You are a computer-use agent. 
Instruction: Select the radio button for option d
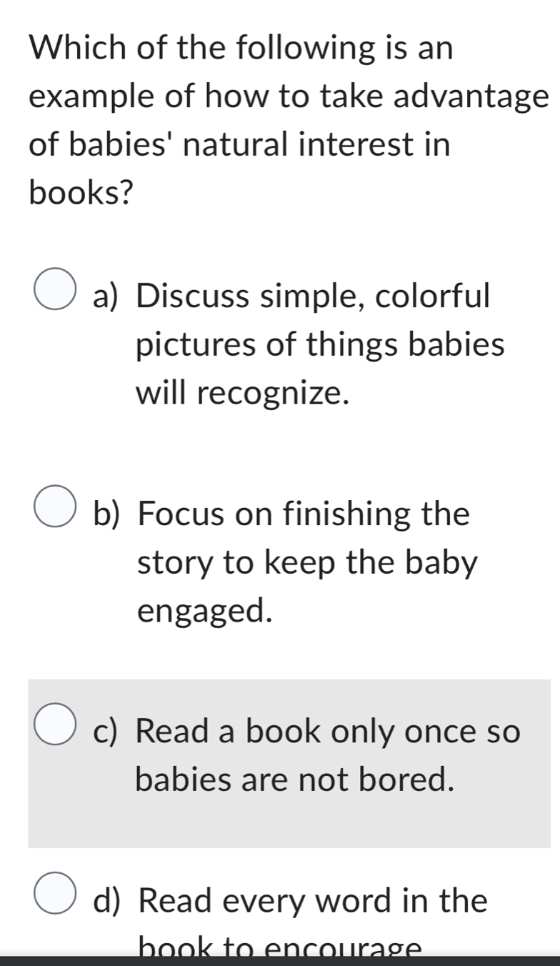(x=54, y=893)
